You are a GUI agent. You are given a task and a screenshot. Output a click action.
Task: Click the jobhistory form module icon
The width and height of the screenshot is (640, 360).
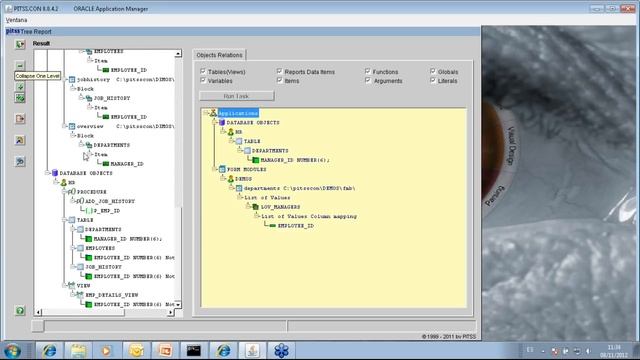72,80
